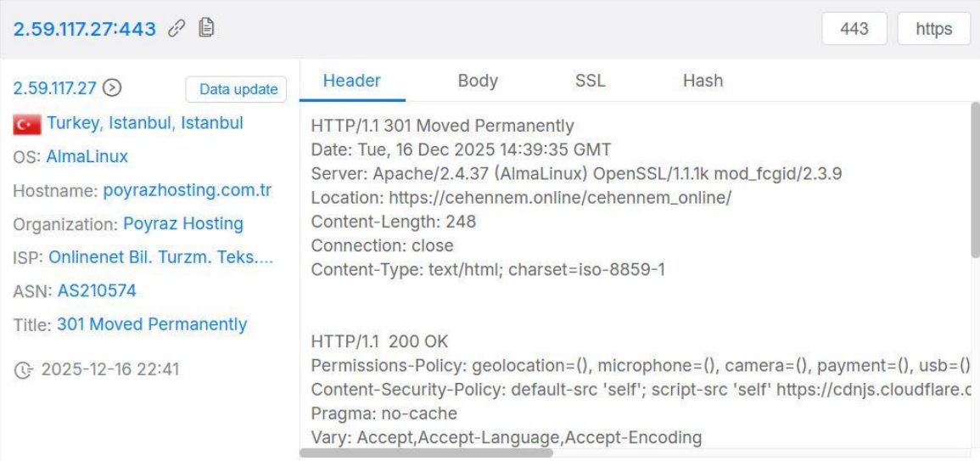980x461 pixels.
Task: Open the 2.59.117.27:443 title link
Action: pyautogui.click(x=84, y=29)
